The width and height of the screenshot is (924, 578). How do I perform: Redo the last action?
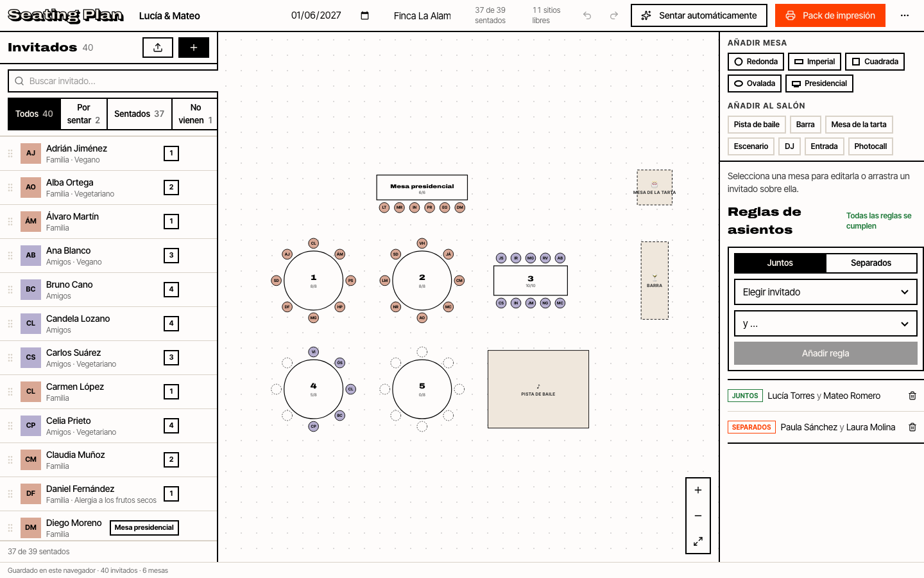point(614,15)
